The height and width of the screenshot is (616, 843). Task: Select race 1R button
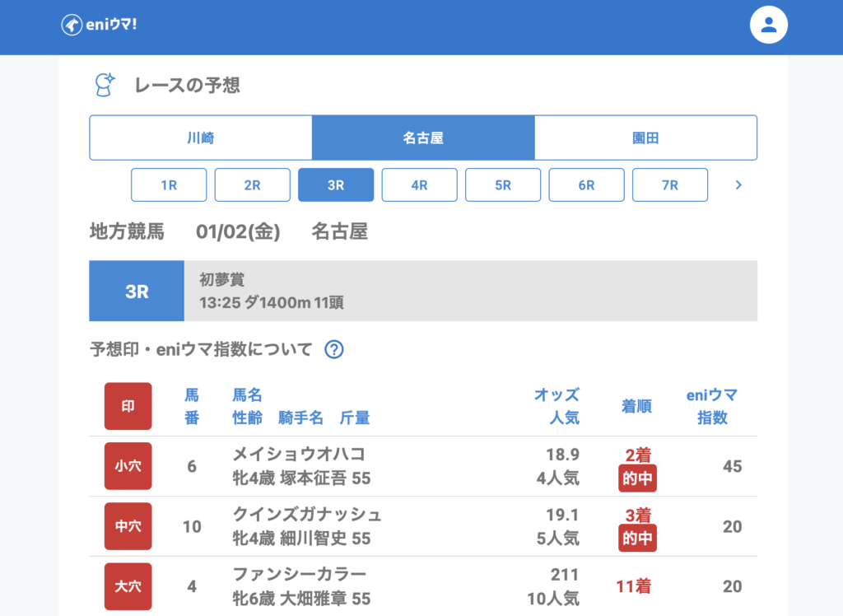(x=169, y=185)
